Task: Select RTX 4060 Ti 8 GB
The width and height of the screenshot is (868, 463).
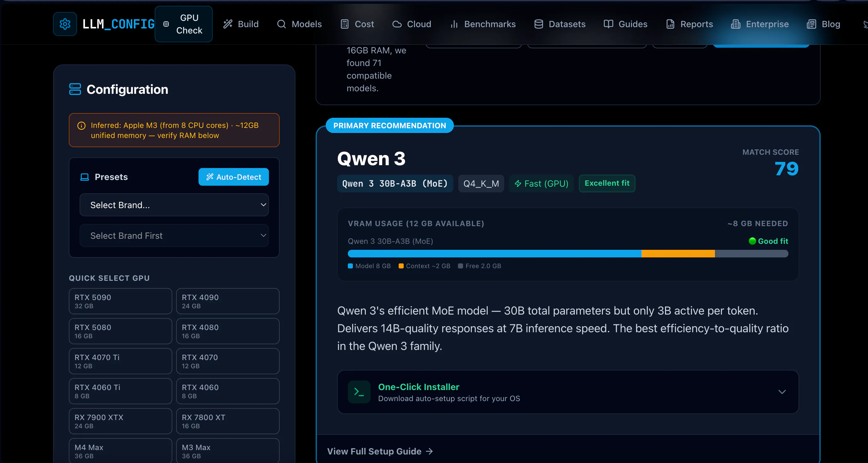Action: coord(120,391)
